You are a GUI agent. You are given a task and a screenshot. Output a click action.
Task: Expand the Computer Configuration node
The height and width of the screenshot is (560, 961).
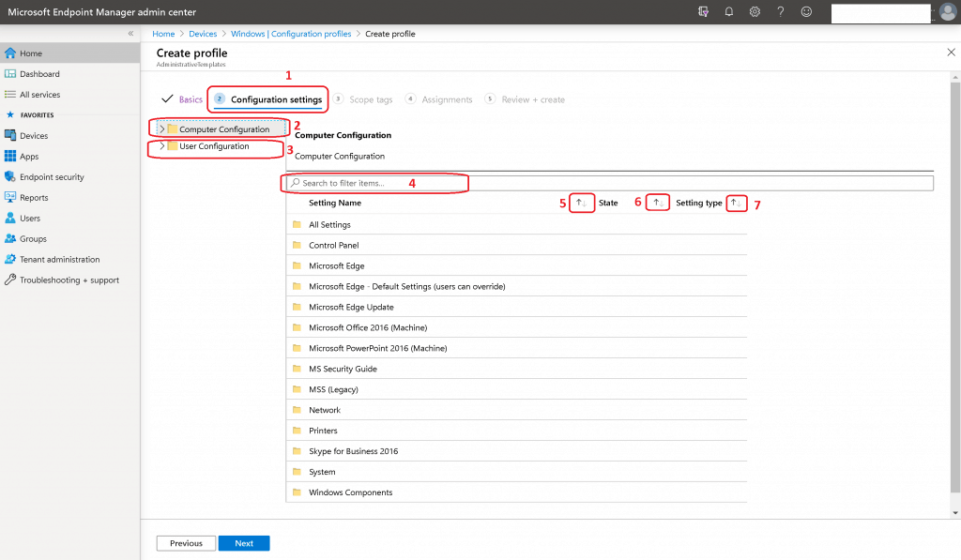coord(161,128)
